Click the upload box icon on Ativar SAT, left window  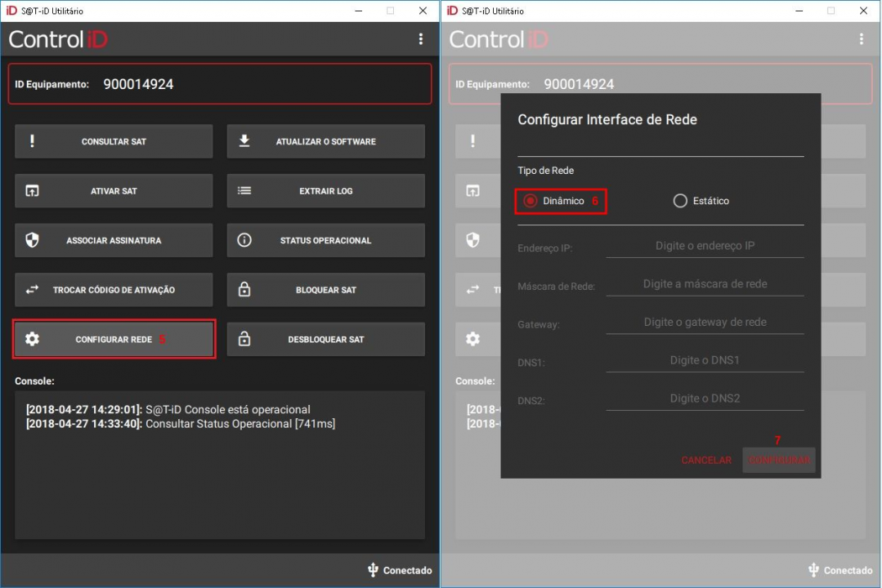[32, 191]
